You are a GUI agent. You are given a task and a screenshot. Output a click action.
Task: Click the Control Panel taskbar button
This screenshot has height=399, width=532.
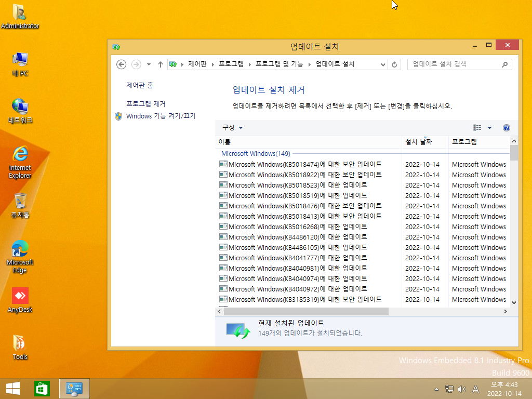[x=74, y=389]
